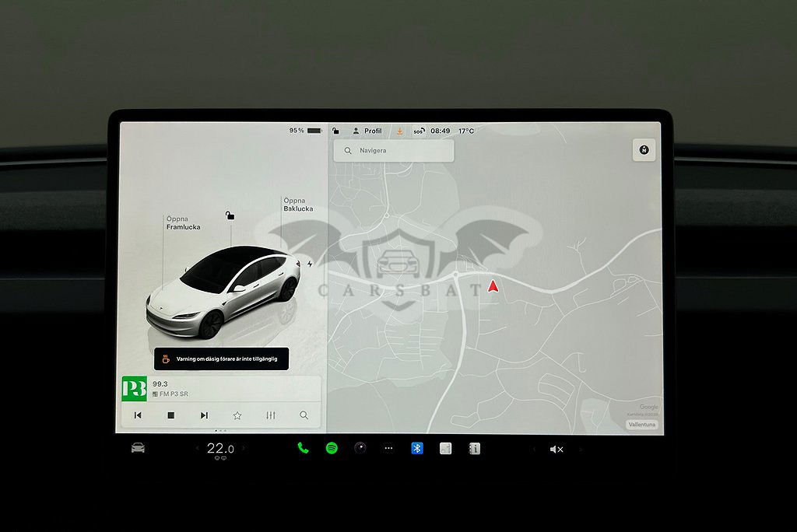Toggle the door lock in status bar
This screenshot has width=797, height=532.
click(335, 131)
